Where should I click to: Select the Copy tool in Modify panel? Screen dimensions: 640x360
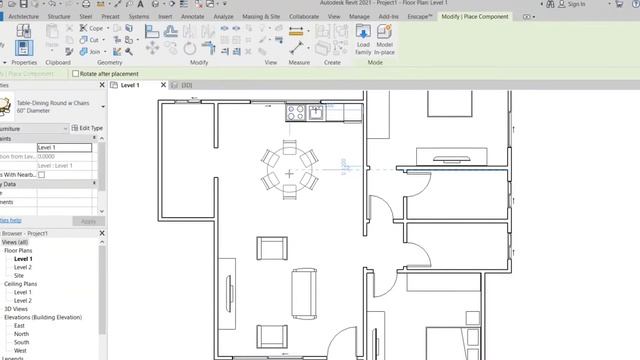point(171,48)
